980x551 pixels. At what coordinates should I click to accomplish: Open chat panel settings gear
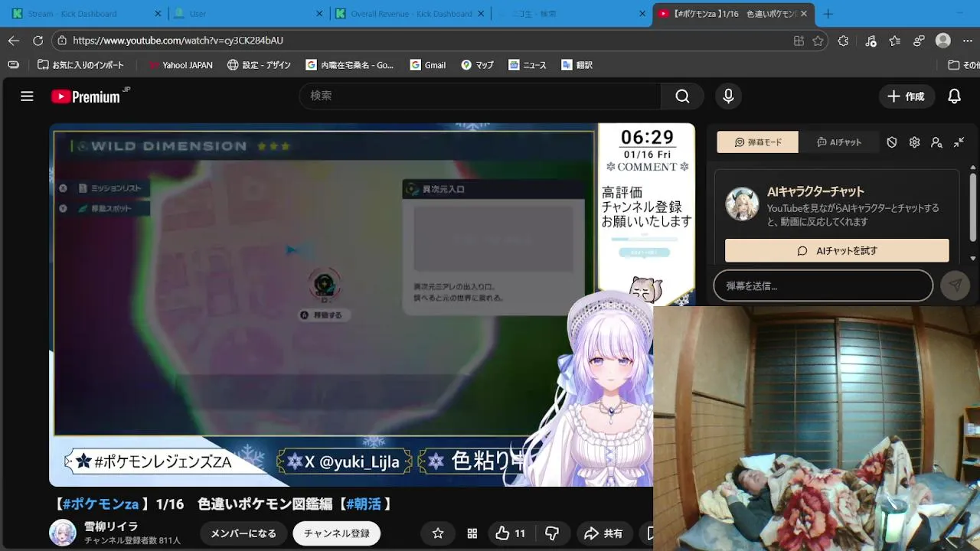(x=914, y=142)
